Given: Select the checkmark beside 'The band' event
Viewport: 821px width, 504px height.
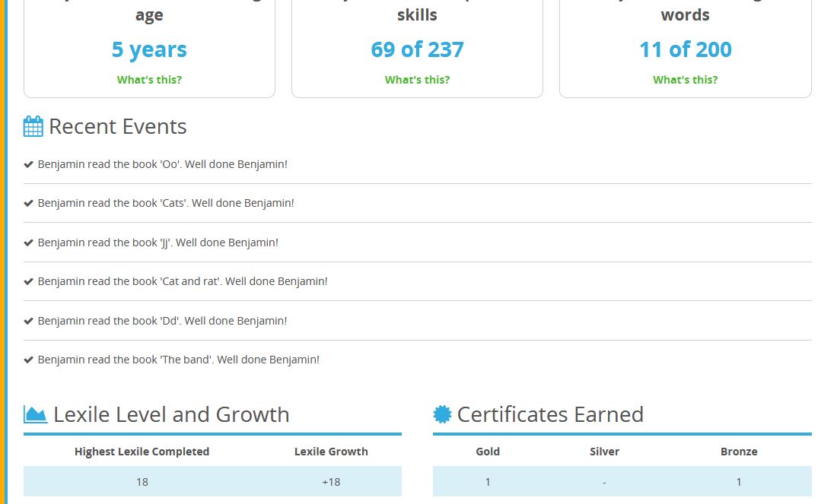Looking at the screenshot, I should coord(29,360).
